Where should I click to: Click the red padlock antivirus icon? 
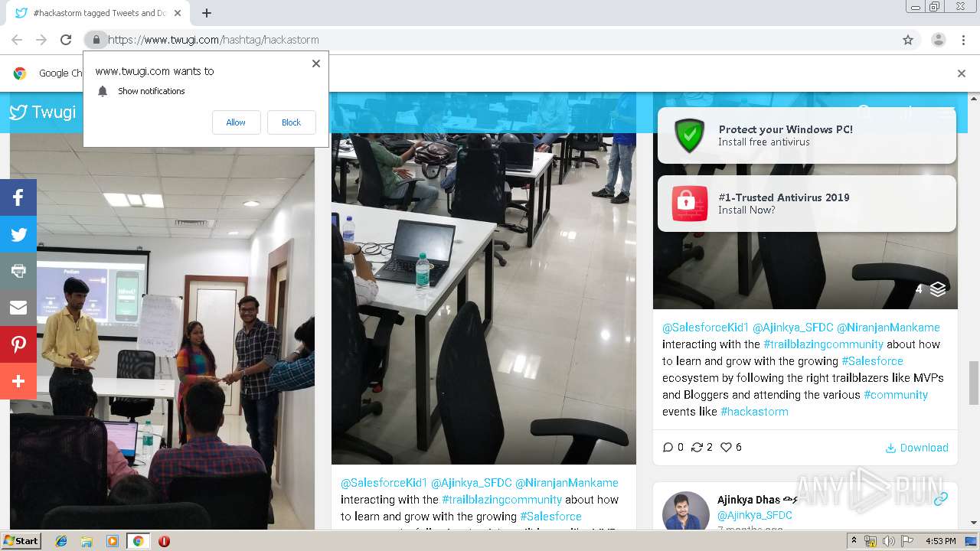(689, 204)
